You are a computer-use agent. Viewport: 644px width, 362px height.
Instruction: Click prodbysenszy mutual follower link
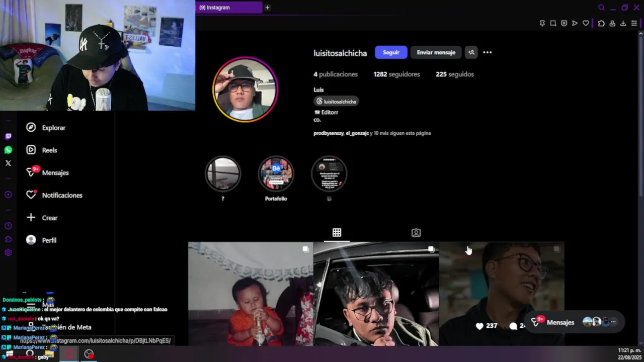[328, 133]
